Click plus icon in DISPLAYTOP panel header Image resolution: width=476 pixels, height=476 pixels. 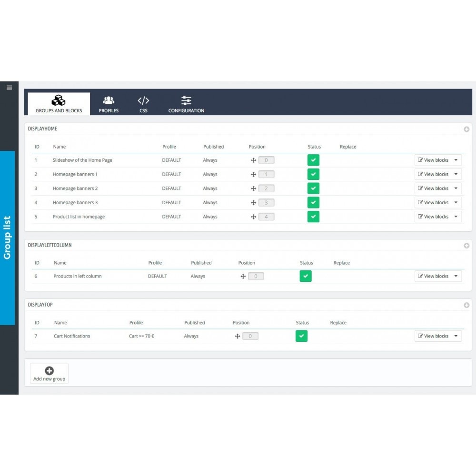coord(466,305)
